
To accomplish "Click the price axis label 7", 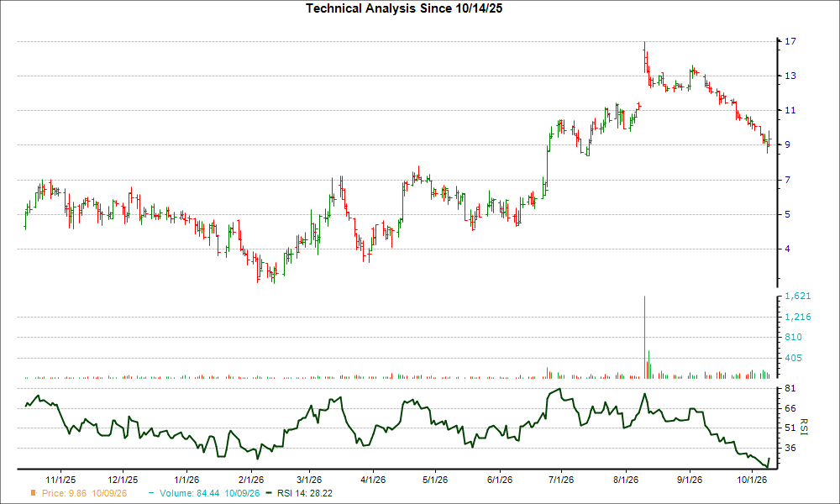I will 788,180.
